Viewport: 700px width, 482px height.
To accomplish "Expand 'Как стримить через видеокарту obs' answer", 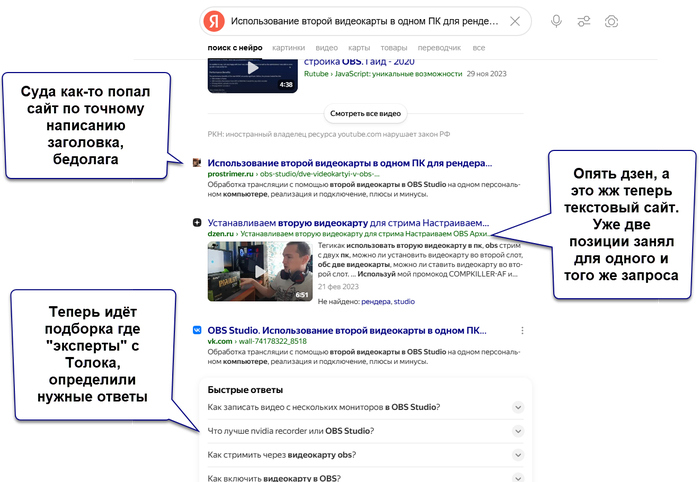I will click(x=517, y=455).
